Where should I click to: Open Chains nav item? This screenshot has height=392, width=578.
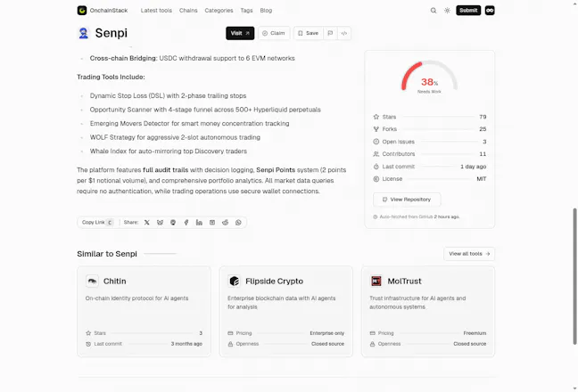click(x=188, y=11)
